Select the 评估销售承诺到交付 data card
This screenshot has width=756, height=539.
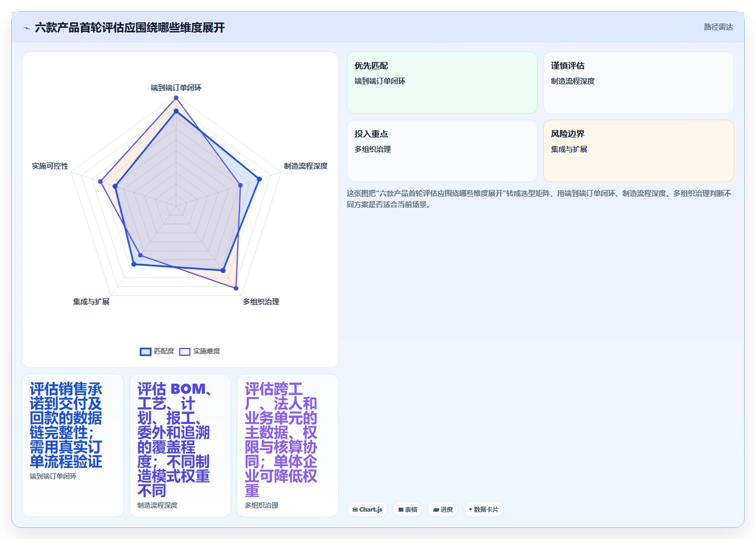(x=73, y=445)
